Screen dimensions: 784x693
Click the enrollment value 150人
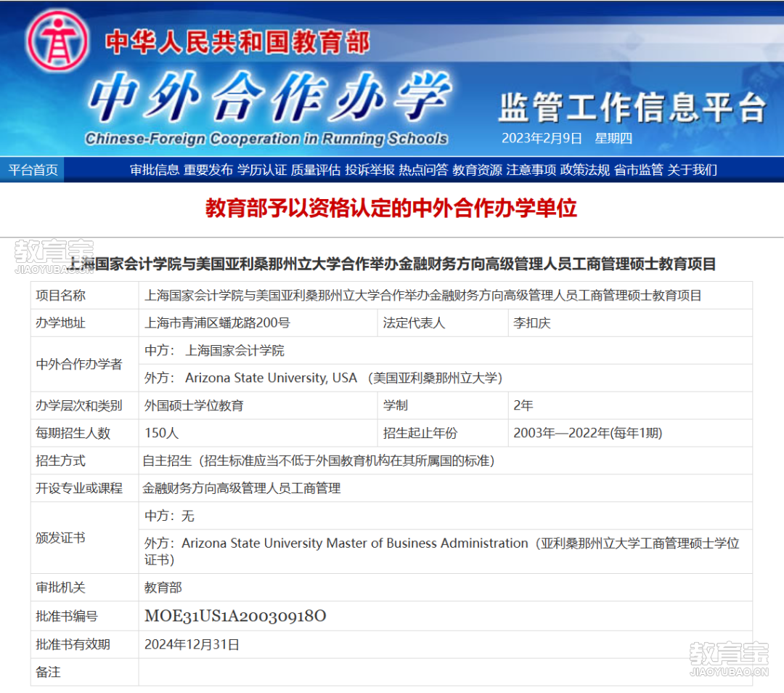(x=161, y=433)
